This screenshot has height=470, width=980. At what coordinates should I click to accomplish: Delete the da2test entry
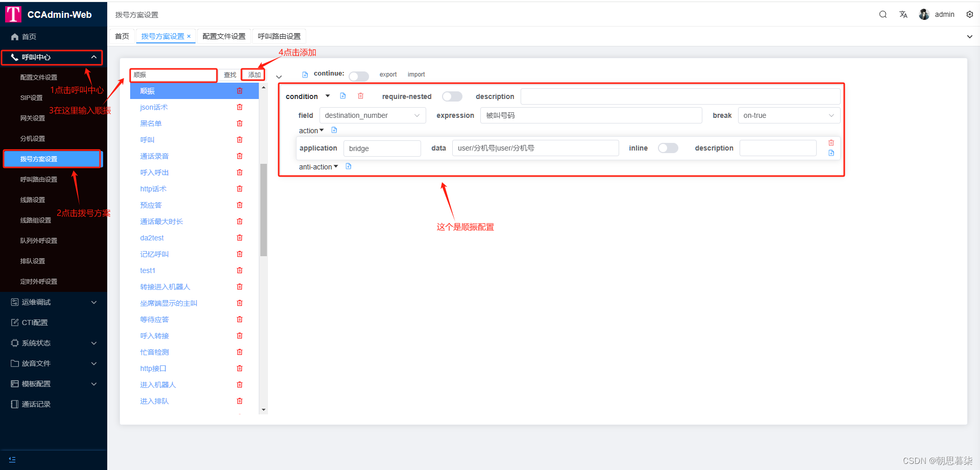click(239, 238)
